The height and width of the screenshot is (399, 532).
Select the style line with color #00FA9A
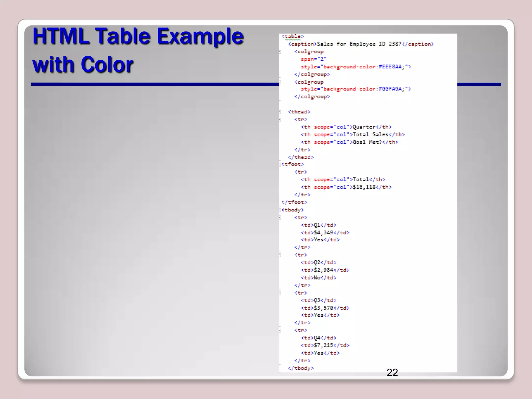(x=356, y=89)
